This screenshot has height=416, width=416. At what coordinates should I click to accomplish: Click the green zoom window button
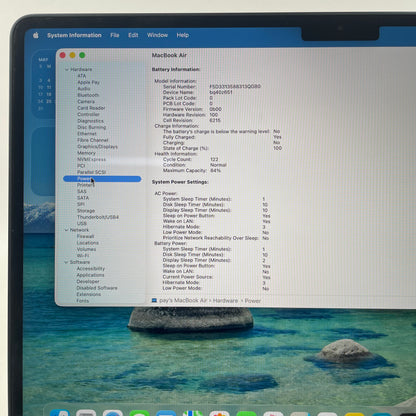82,55
